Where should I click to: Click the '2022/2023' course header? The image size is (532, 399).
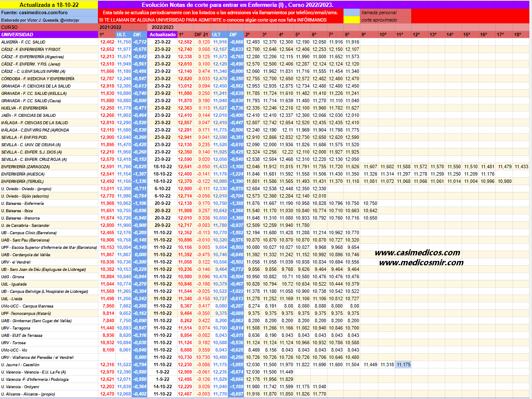(162, 27)
